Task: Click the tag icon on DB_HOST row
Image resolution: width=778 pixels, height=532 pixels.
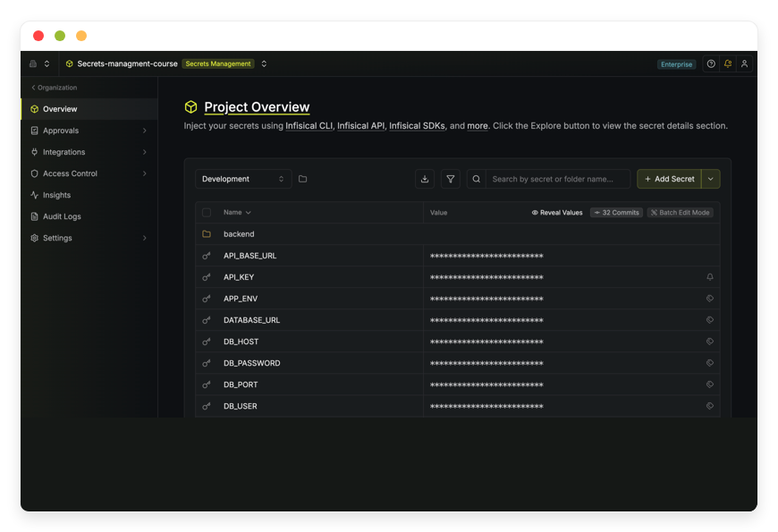Action: coord(710,342)
